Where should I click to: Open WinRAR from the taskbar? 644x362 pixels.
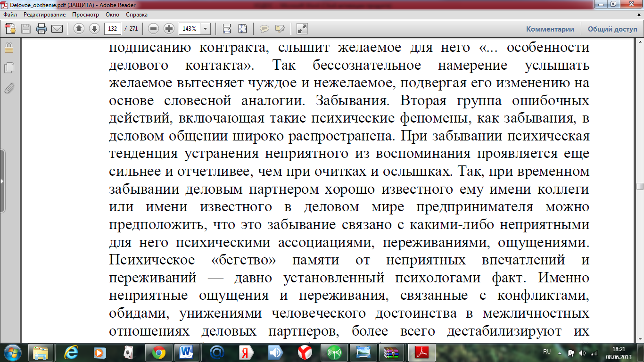(x=391, y=353)
